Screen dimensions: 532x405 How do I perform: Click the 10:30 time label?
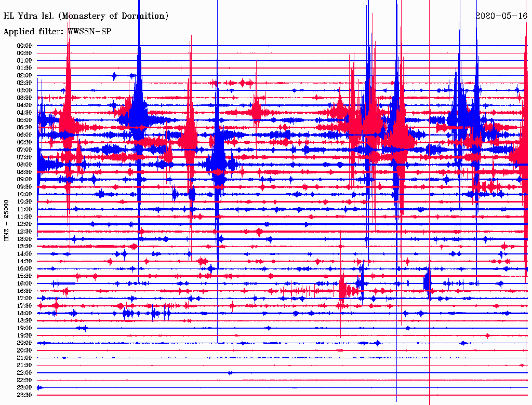(x=24, y=202)
